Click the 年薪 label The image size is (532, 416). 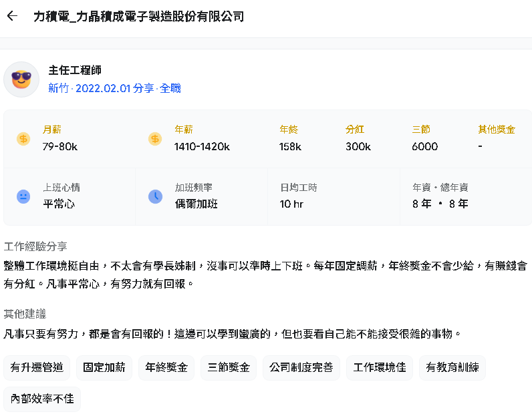[184, 129]
